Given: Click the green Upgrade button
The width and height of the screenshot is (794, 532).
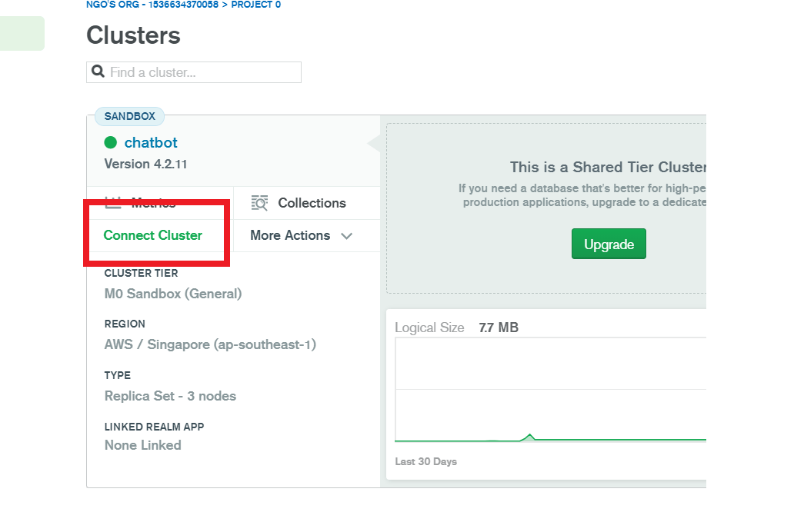Looking at the screenshot, I should click(x=609, y=244).
